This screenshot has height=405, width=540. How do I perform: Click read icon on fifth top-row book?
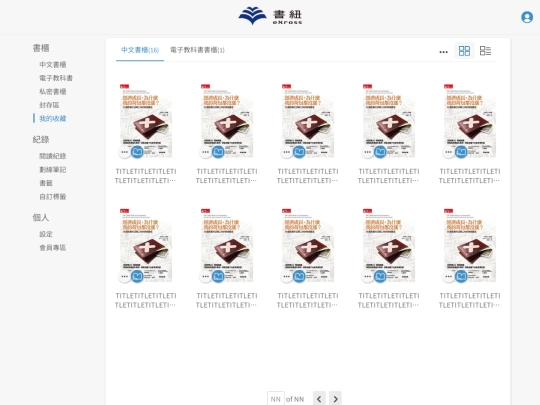coord(461,152)
